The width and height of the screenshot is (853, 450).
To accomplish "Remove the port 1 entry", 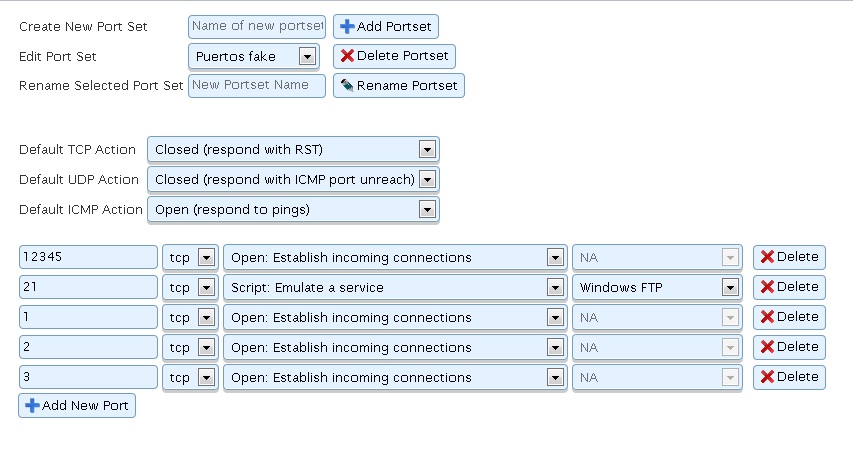I will tap(788, 317).
